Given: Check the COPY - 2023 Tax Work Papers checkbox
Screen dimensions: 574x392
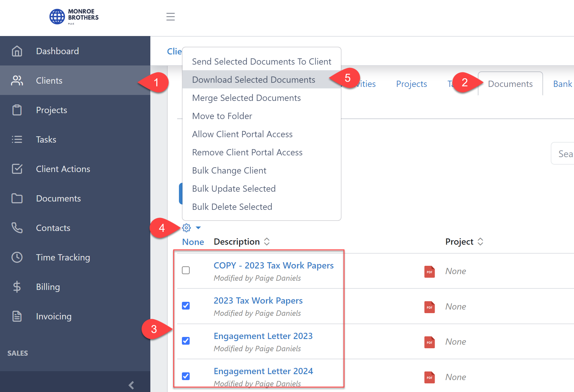Looking at the screenshot, I should (x=185, y=270).
